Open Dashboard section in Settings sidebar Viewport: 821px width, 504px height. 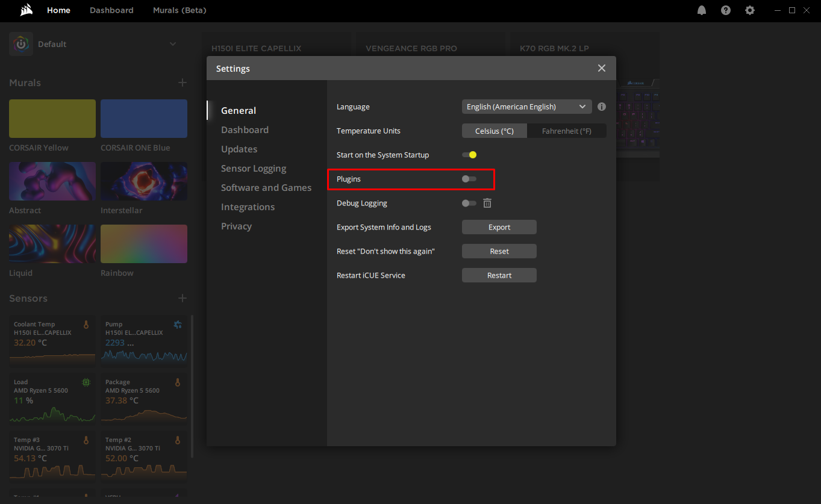(x=245, y=129)
